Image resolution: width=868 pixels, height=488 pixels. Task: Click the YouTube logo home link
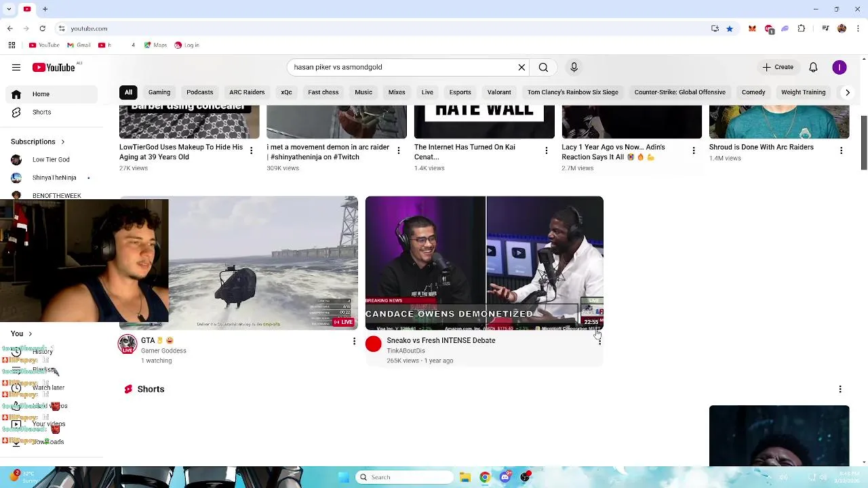click(x=54, y=67)
